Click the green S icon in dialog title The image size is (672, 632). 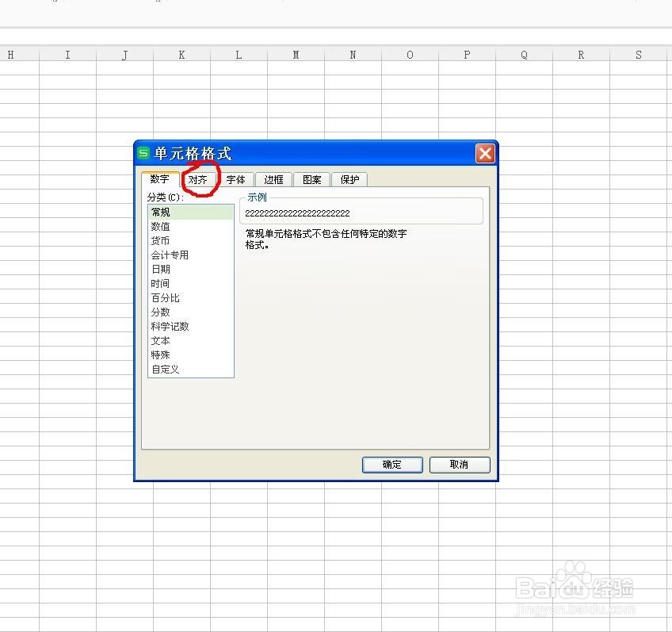click(143, 152)
